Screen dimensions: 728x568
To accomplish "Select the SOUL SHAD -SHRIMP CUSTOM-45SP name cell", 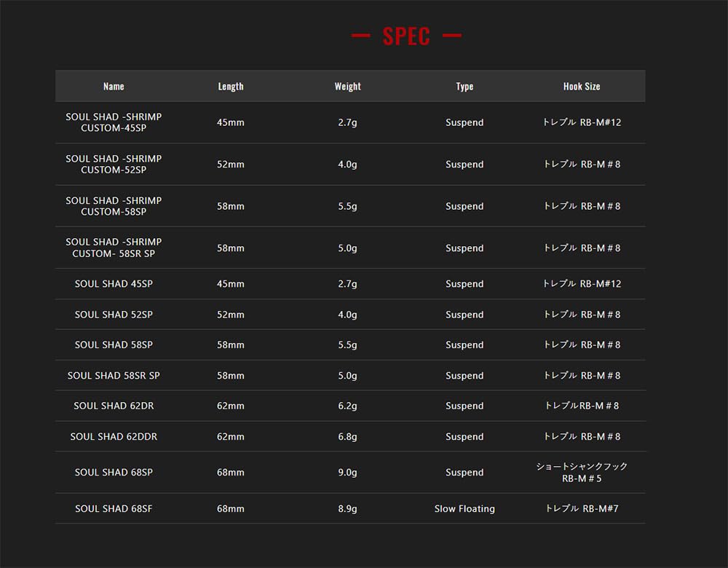I will 114,122.
